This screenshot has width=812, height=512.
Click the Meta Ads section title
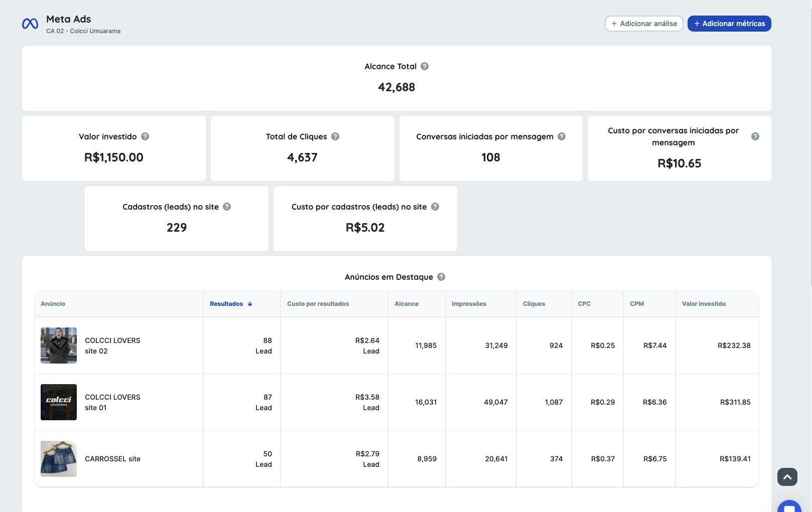69,19
